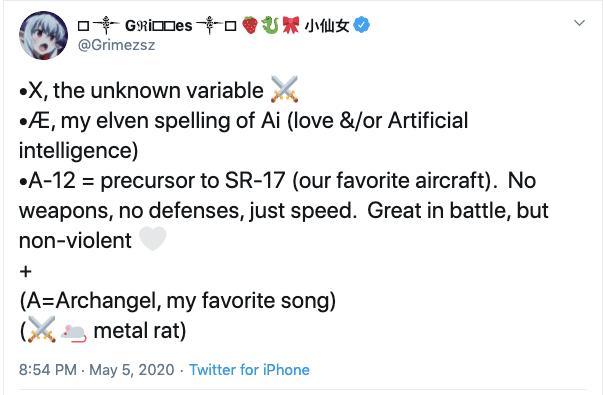Click crossed swords emoji beside the rat

pos(42,330)
